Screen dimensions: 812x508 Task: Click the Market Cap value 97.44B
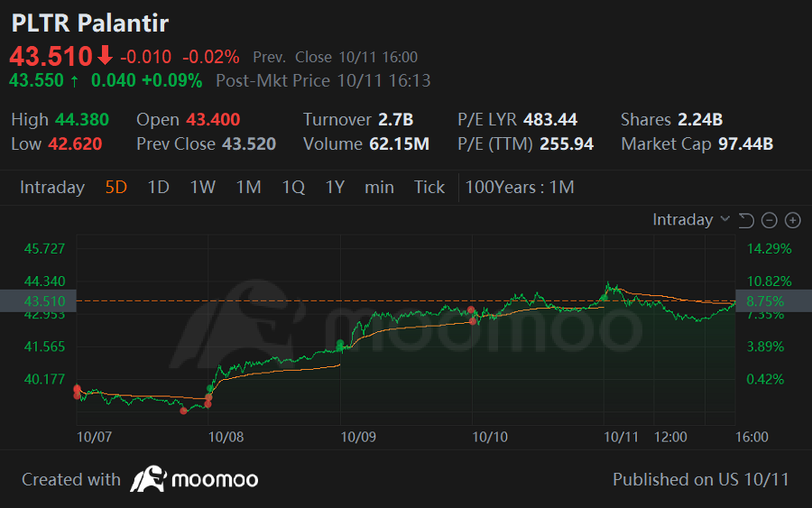click(x=746, y=144)
